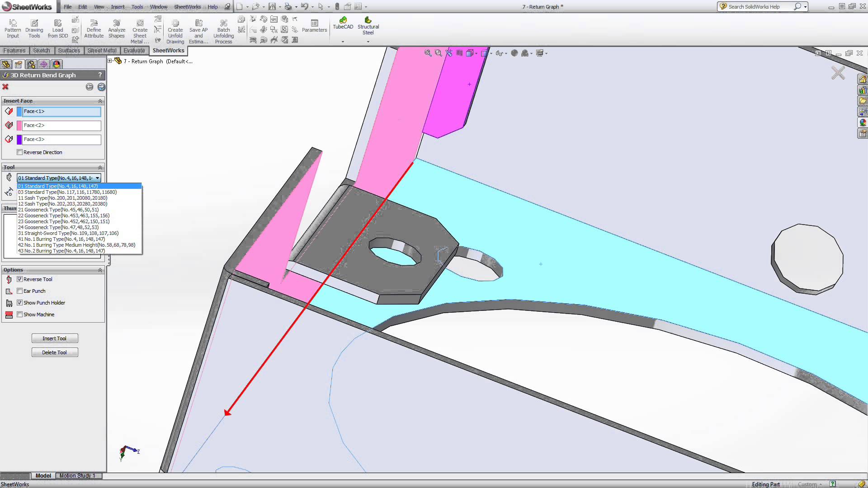868x488 pixels.
Task: Enable the Show Machine checkbox
Action: click(20, 314)
